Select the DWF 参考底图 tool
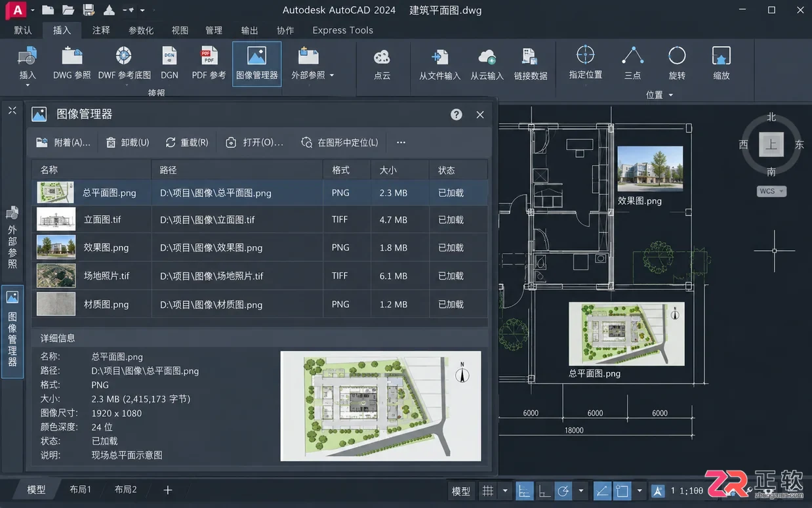Viewport: 812px width, 508px height. [x=124, y=63]
